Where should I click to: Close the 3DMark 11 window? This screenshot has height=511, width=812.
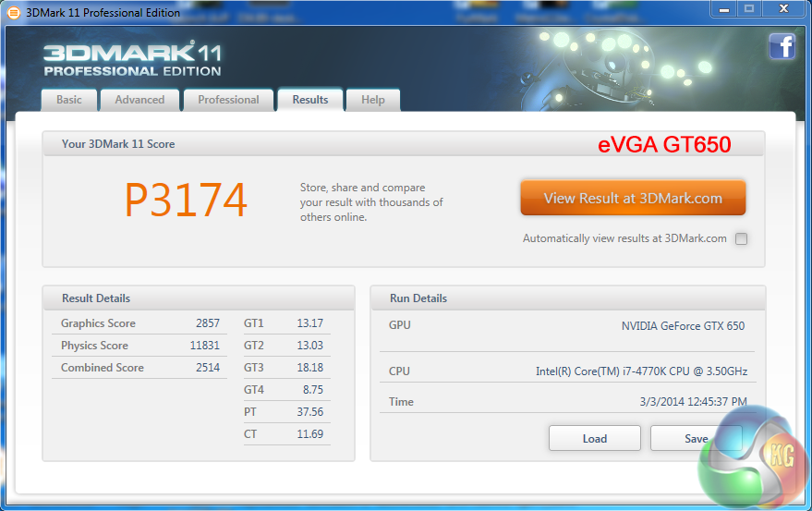tap(784, 9)
